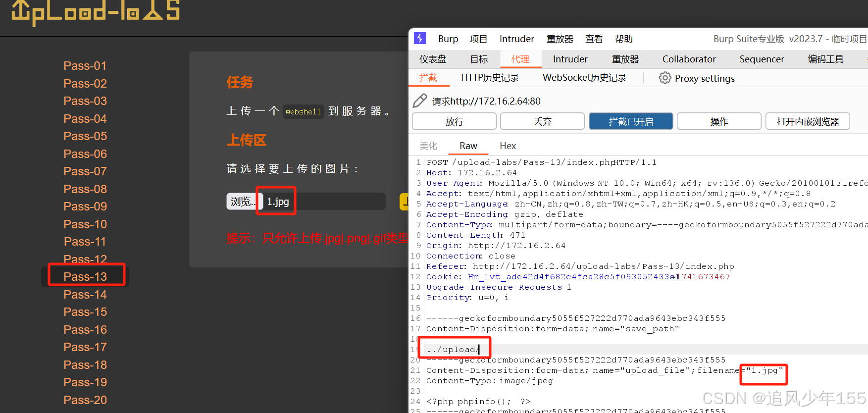Open Pass-16 in the sidebar

[x=85, y=330]
